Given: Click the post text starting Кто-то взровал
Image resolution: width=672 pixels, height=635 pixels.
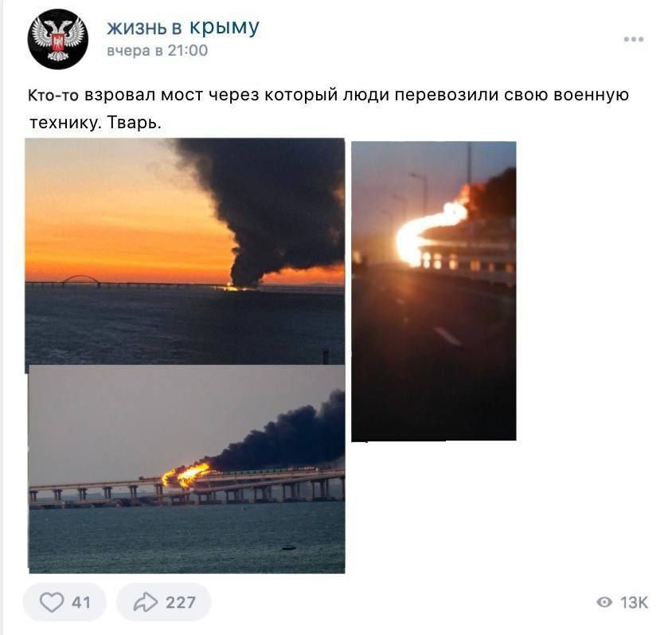Looking at the screenshot, I should [328, 108].
